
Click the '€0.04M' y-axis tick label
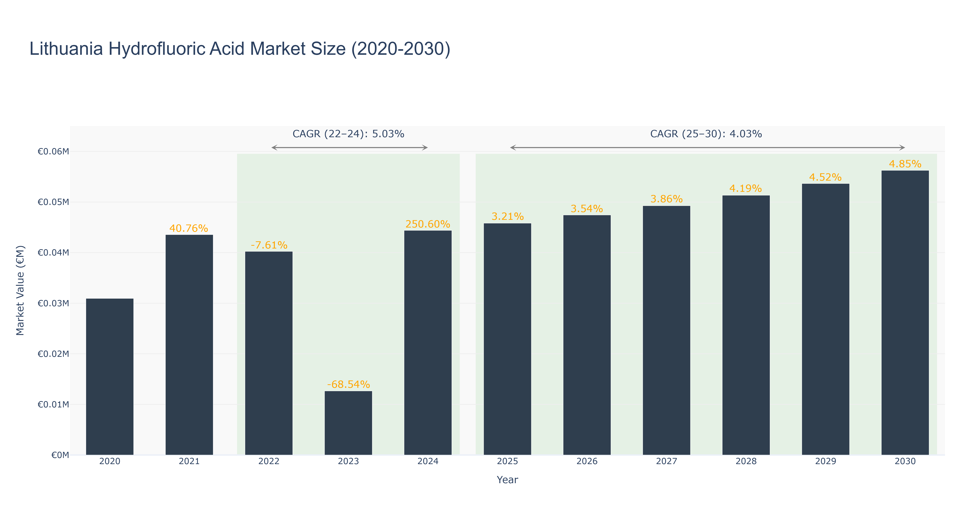pyautogui.click(x=53, y=253)
